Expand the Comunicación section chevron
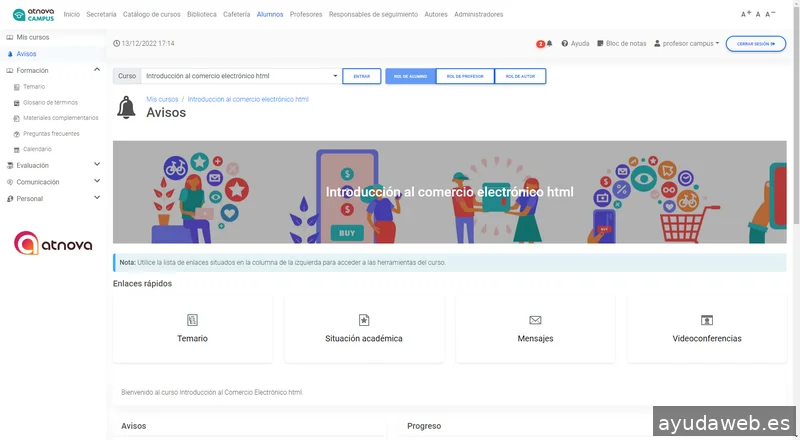This screenshot has width=800, height=440. point(97,181)
